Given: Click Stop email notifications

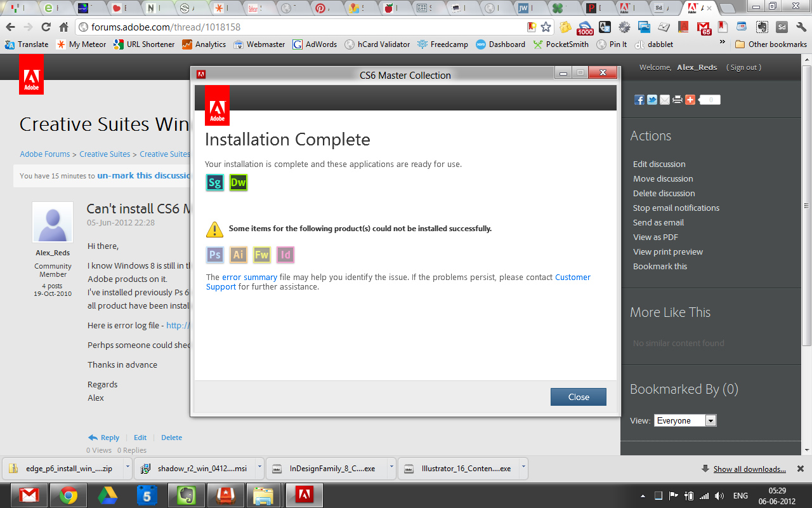Looking at the screenshot, I should 676,208.
